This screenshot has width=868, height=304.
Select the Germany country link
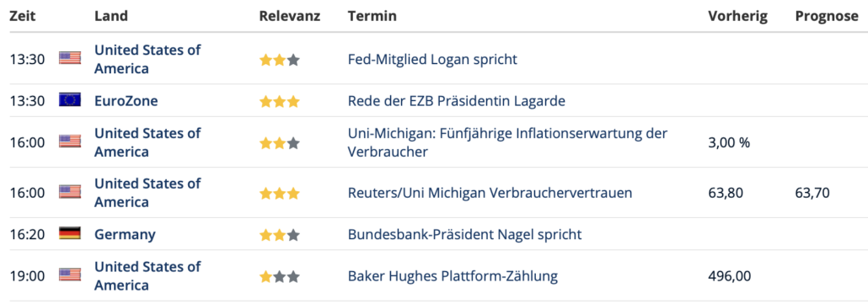(125, 234)
